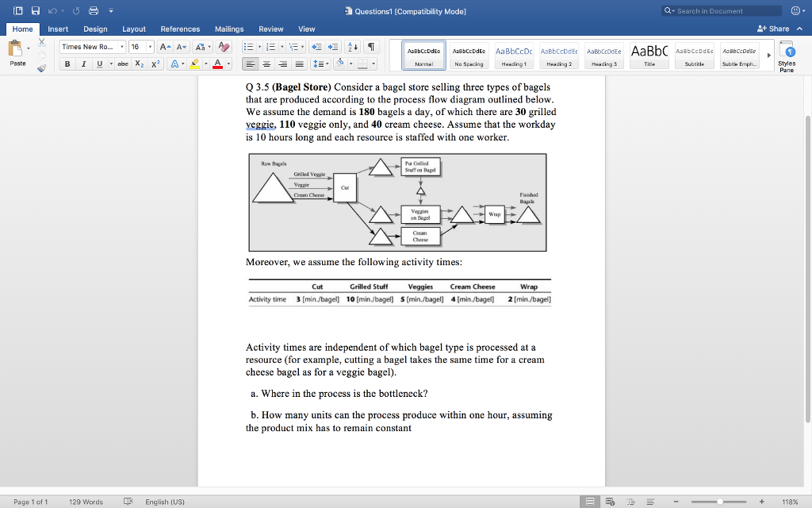The height and width of the screenshot is (508, 812).
Task: Sort text with the A-Z sort icon
Action: point(352,47)
